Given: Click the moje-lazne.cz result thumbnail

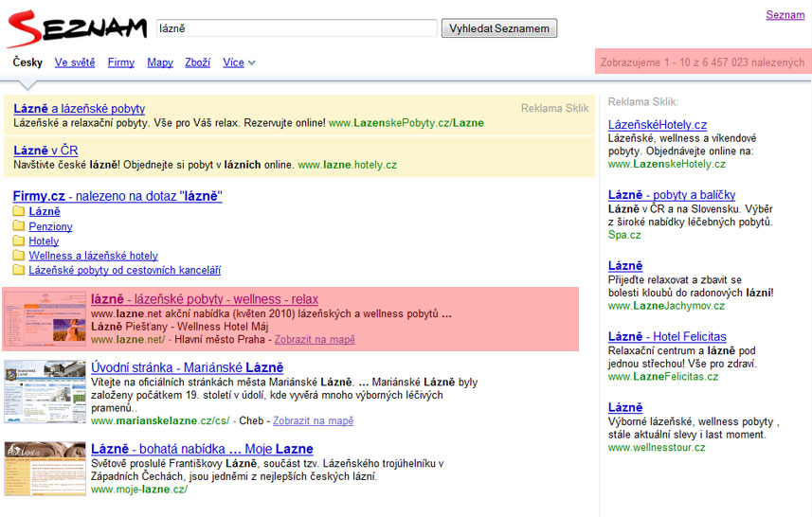Looking at the screenshot, I should point(45,469).
